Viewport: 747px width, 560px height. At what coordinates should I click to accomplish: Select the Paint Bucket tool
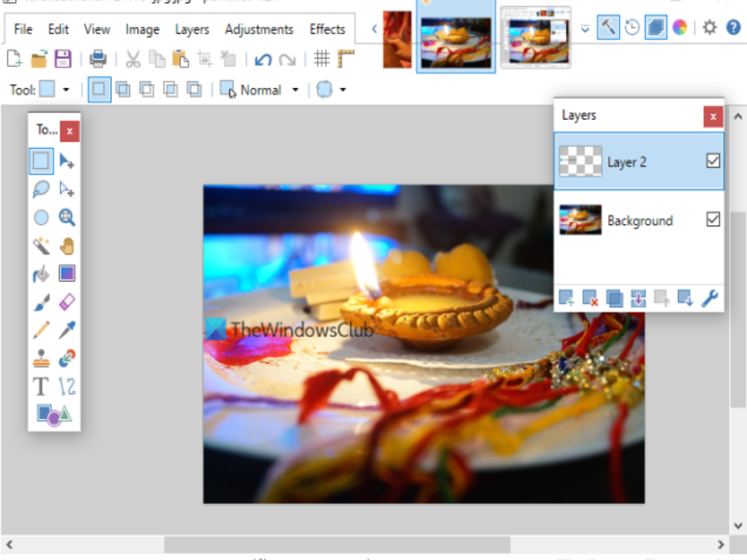click(x=41, y=274)
